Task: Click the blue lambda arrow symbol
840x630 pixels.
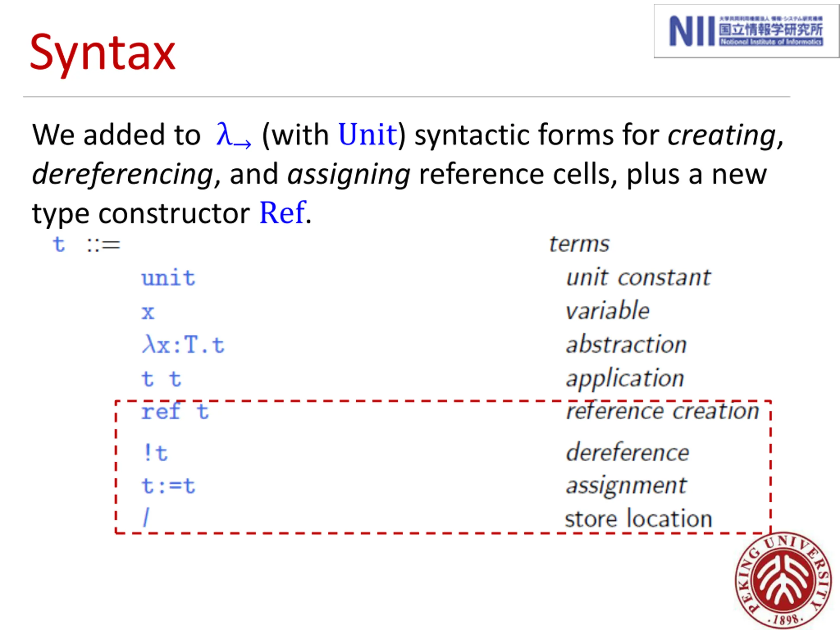Action: [233, 136]
